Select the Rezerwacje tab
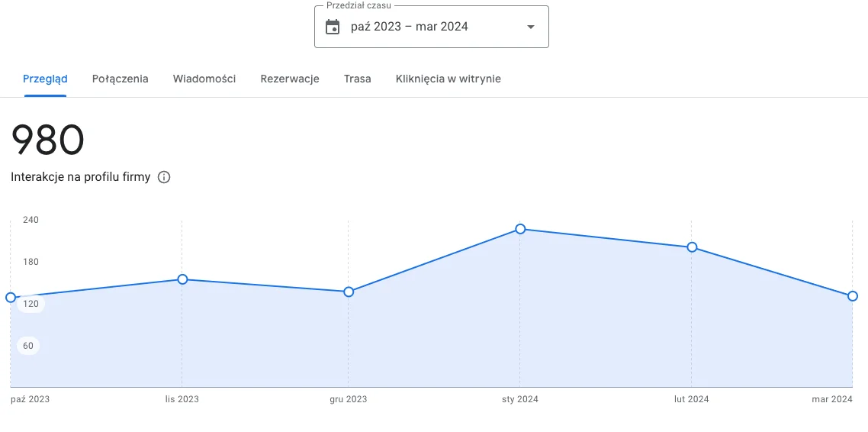 coord(290,79)
